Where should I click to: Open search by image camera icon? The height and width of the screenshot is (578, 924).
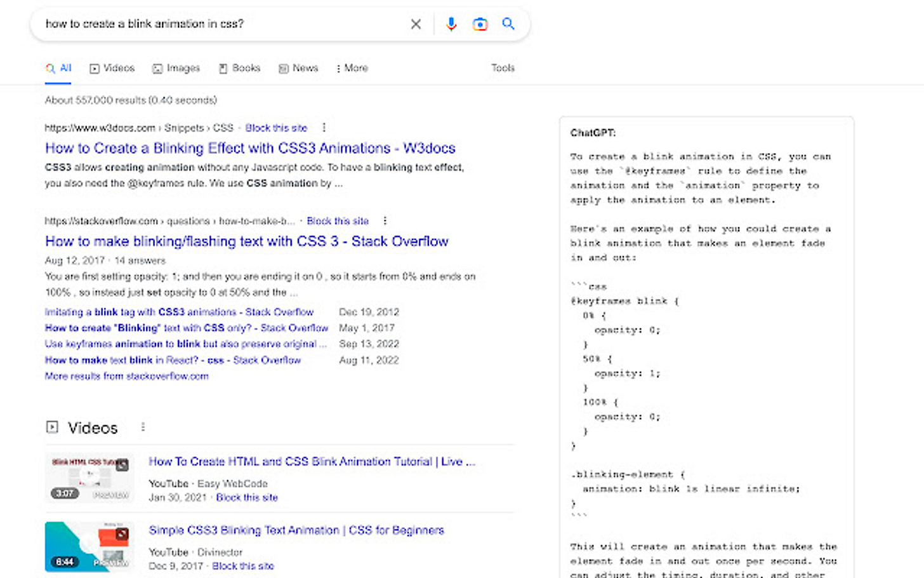pyautogui.click(x=480, y=24)
